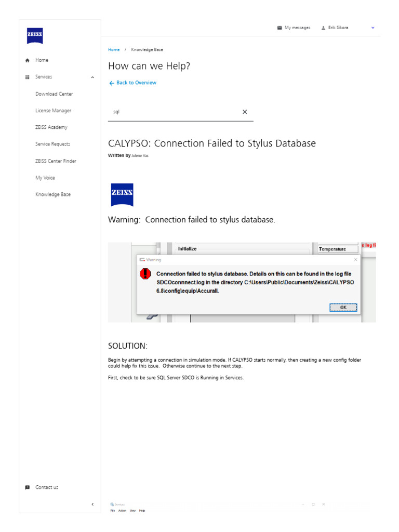Click the ZEISS logo in the sidebar
399x532 pixels.
coord(35,36)
